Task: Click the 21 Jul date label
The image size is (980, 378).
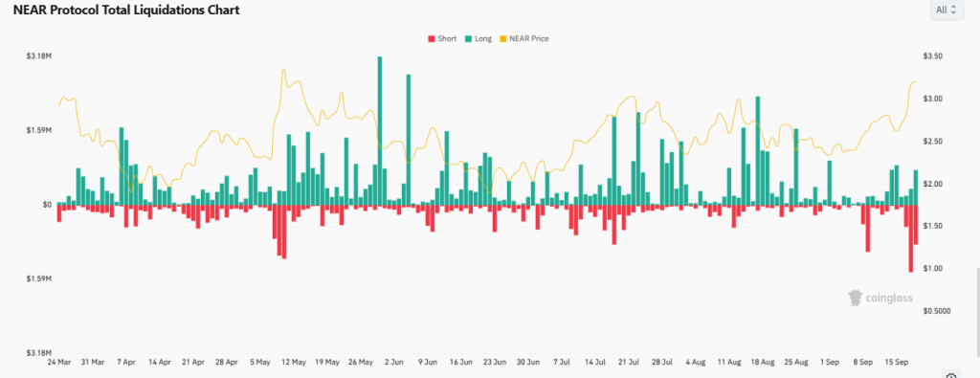Action: pyautogui.click(x=629, y=362)
